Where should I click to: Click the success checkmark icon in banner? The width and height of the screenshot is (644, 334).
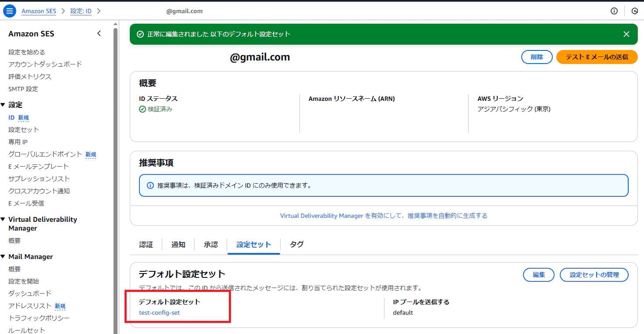pos(140,34)
